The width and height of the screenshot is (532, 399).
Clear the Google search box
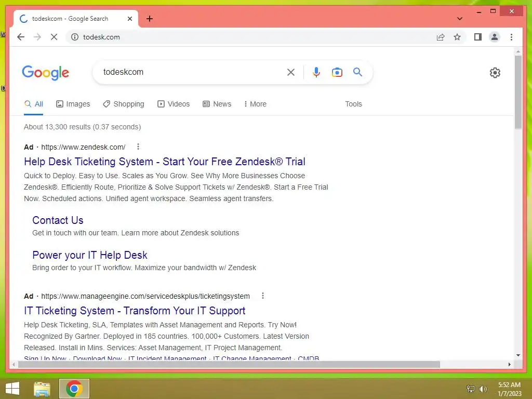point(291,72)
